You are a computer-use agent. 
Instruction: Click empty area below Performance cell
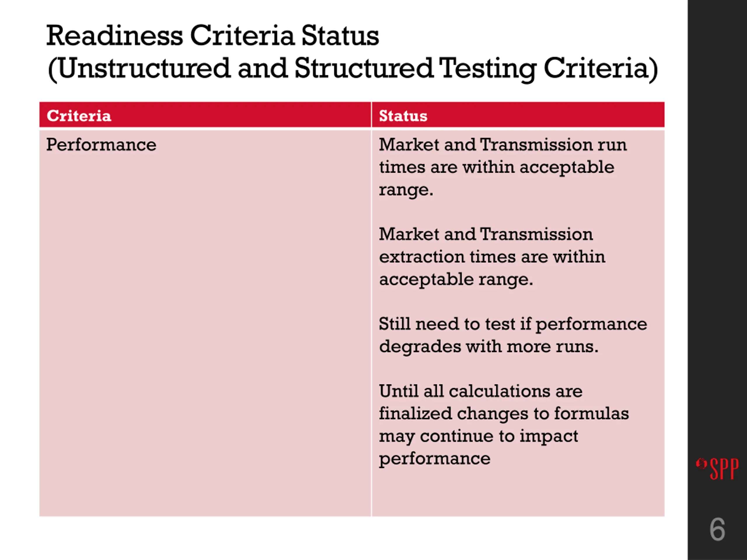205,337
